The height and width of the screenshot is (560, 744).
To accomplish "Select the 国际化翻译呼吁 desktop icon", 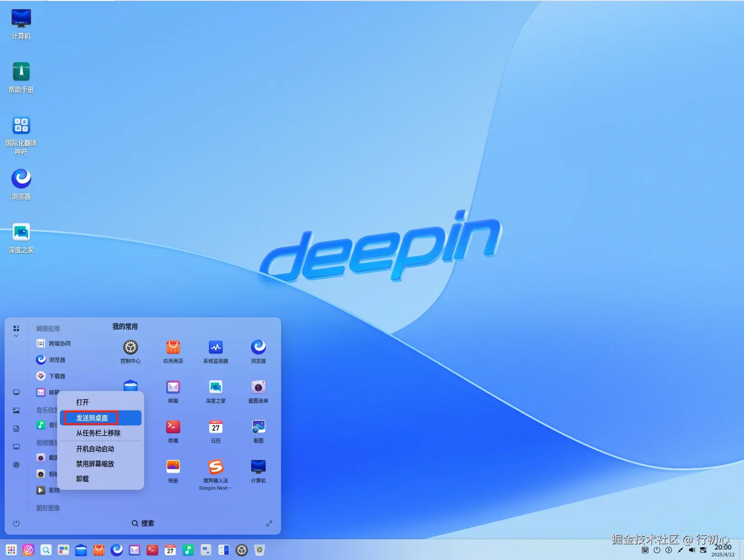I will coord(21,135).
